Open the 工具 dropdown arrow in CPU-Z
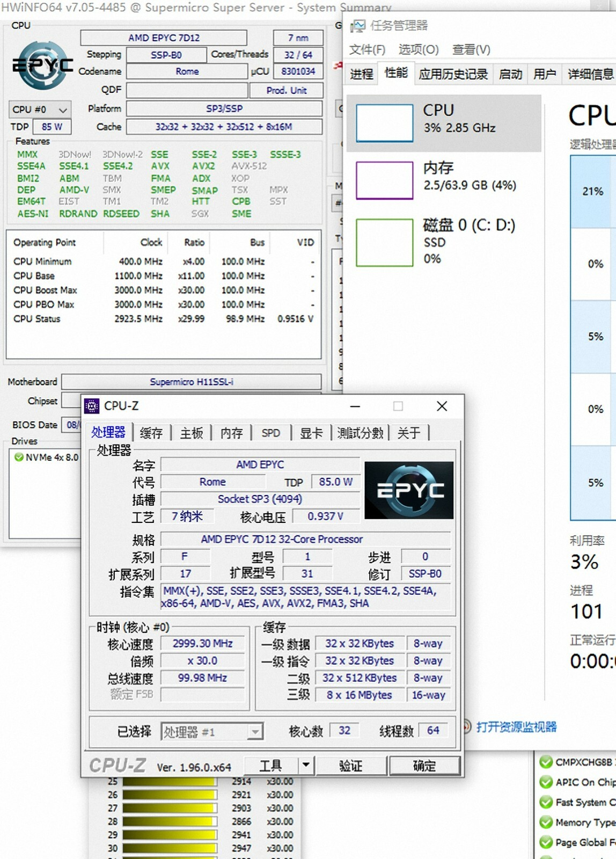This screenshot has height=859, width=616. point(305,765)
